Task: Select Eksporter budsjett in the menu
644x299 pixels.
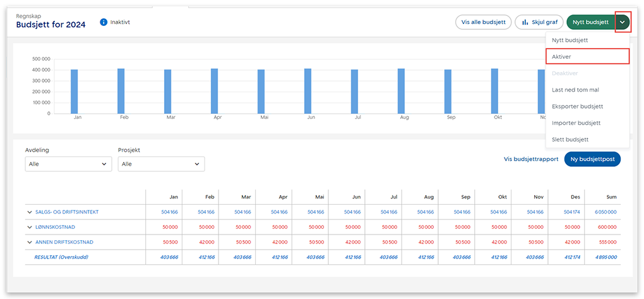Action: click(577, 106)
